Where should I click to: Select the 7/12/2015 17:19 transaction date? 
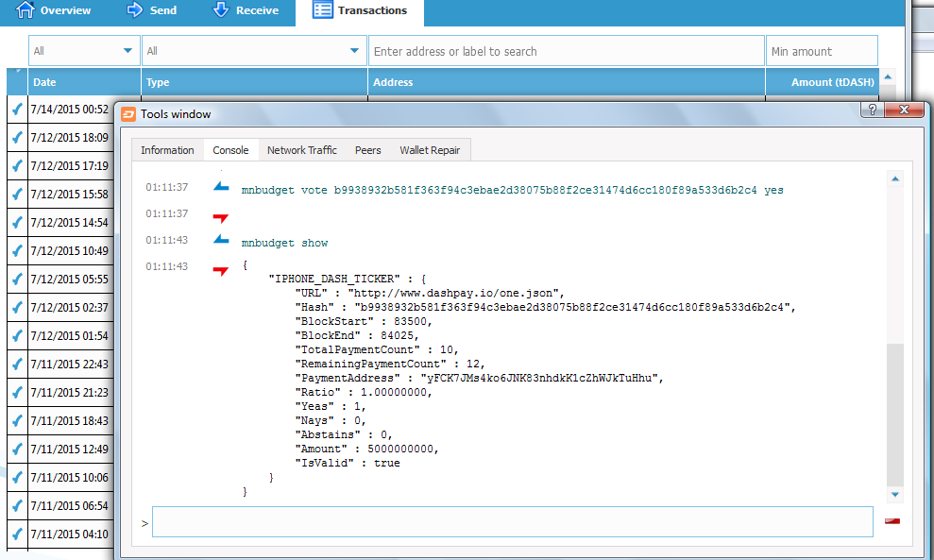[x=70, y=165]
